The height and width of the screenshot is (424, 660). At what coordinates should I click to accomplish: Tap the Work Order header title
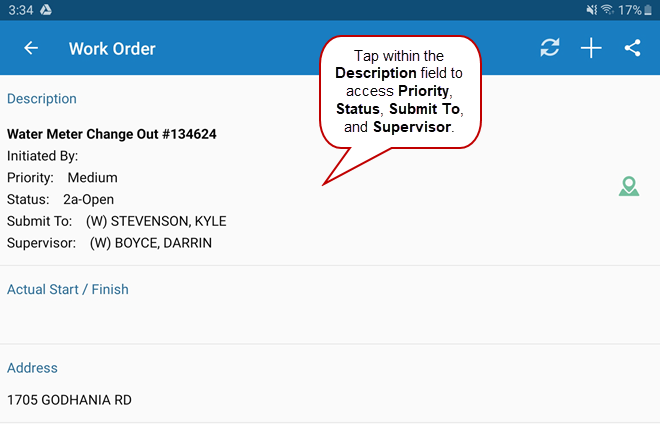[112, 48]
